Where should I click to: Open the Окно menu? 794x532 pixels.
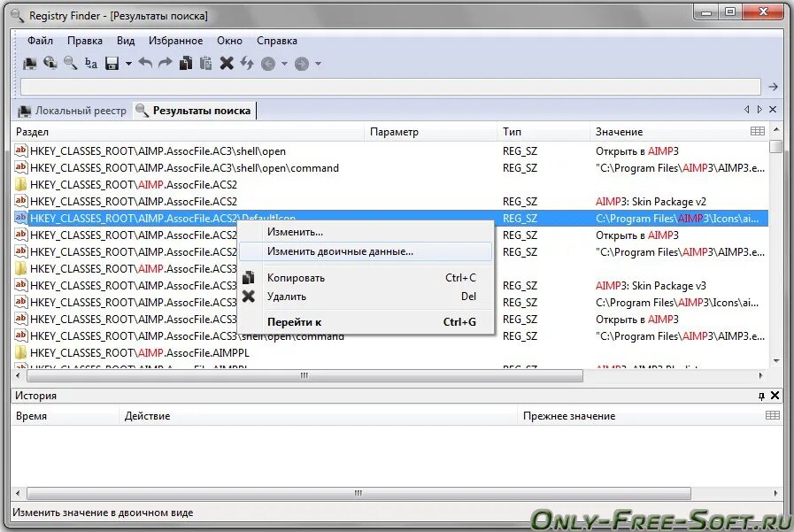pyautogui.click(x=229, y=41)
